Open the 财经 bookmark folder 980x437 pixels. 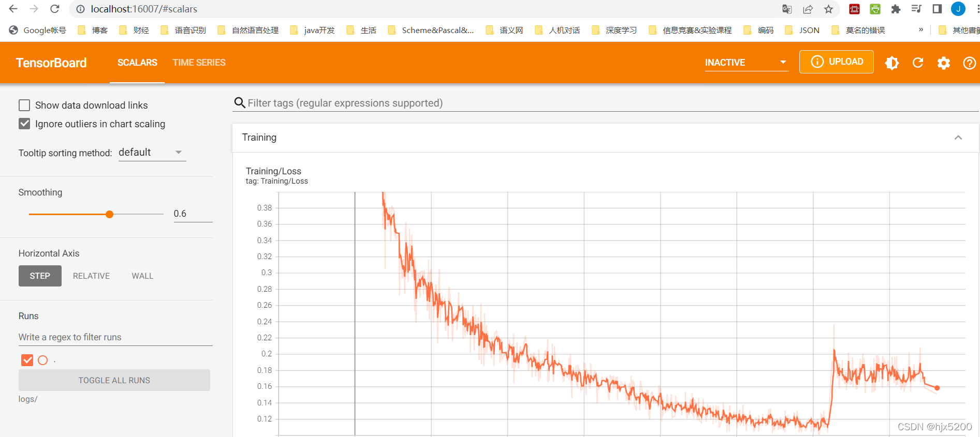click(x=134, y=30)
